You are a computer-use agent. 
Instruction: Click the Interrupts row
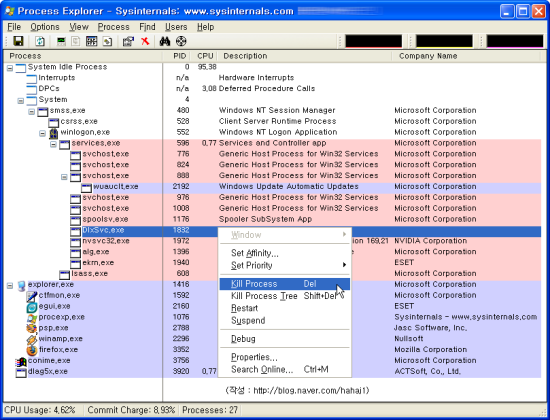272,78
